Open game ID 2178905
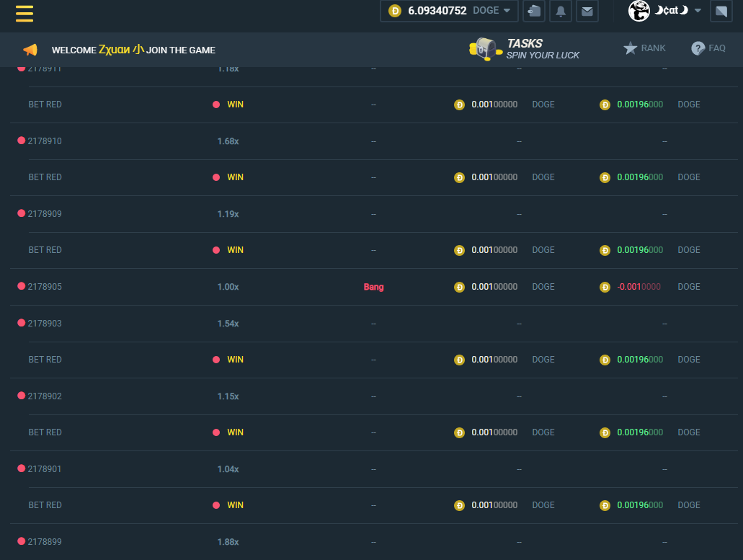743x560 pixels. [x=45, y=287]
